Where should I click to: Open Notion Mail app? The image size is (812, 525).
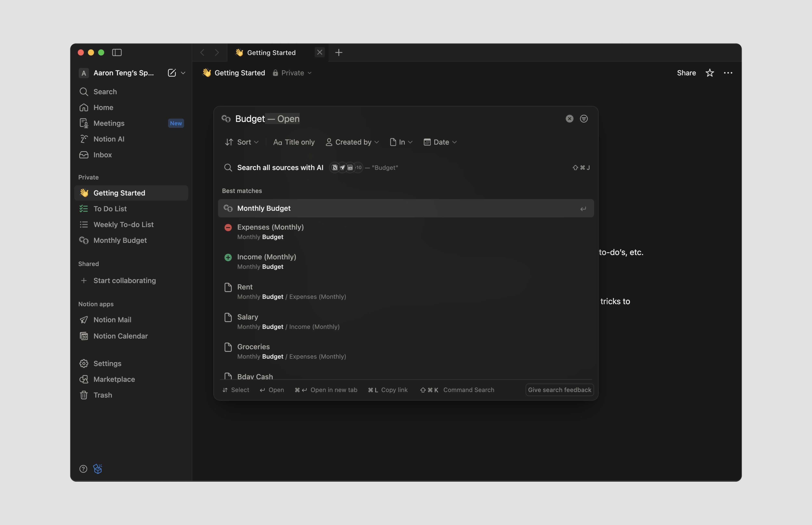[112, 320]
